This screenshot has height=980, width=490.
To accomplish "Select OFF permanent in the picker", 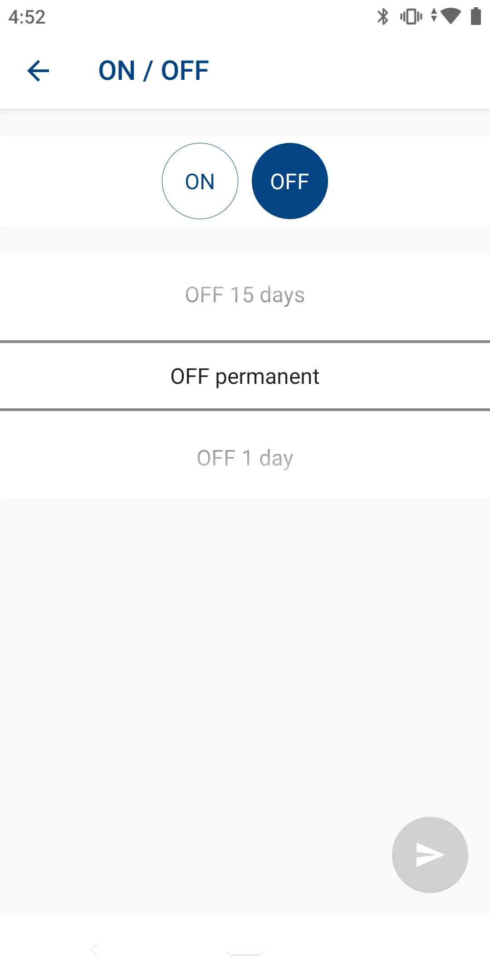I will pyautogui.click(x=245, y=377).
